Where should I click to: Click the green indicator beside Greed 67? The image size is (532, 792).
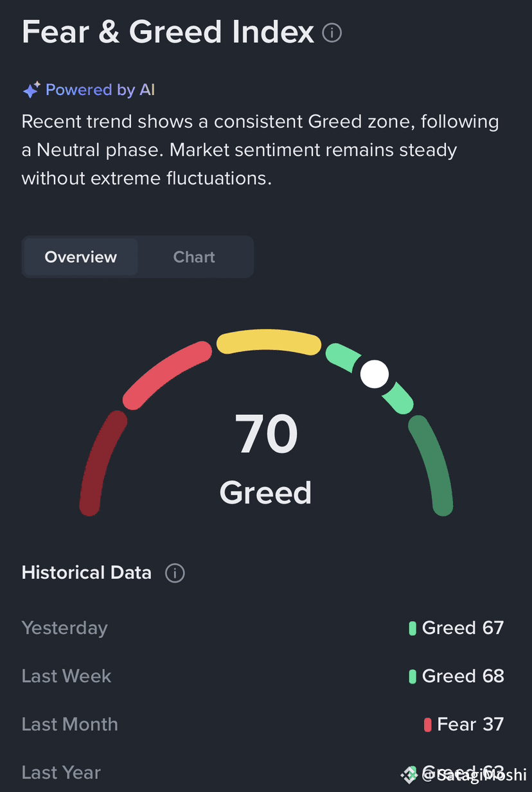[412, 628]
